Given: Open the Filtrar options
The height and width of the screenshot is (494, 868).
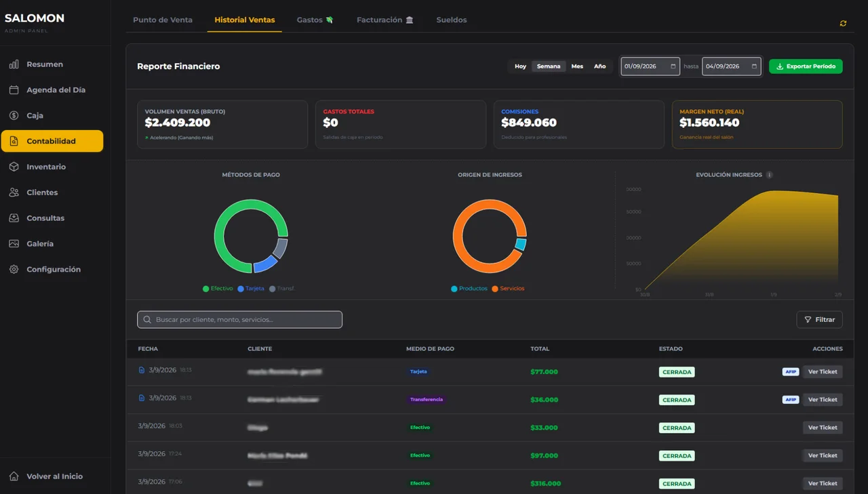Looking at the screenshot, I should tap(819, 320).
